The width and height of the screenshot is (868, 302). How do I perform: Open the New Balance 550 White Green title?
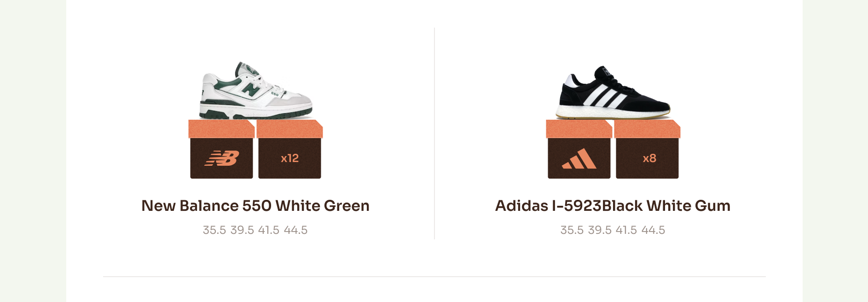[255, 206]
